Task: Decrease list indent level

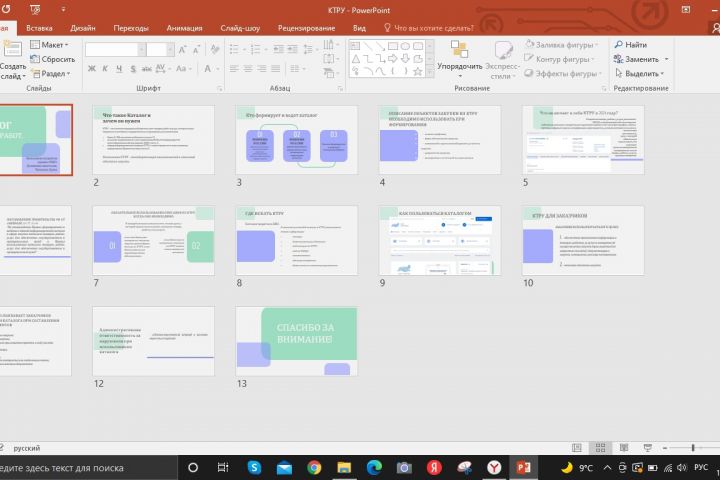Action: (x=278, y=49)
